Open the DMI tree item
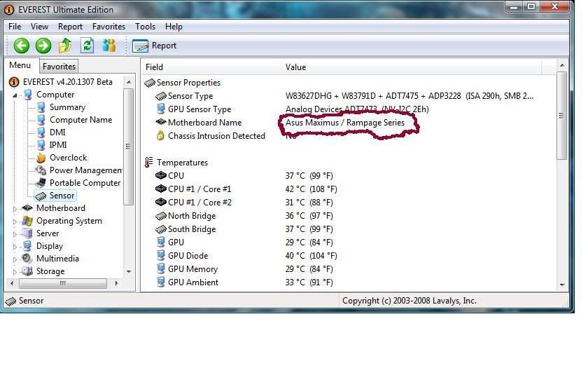588x368 pixels. point(57,132)
